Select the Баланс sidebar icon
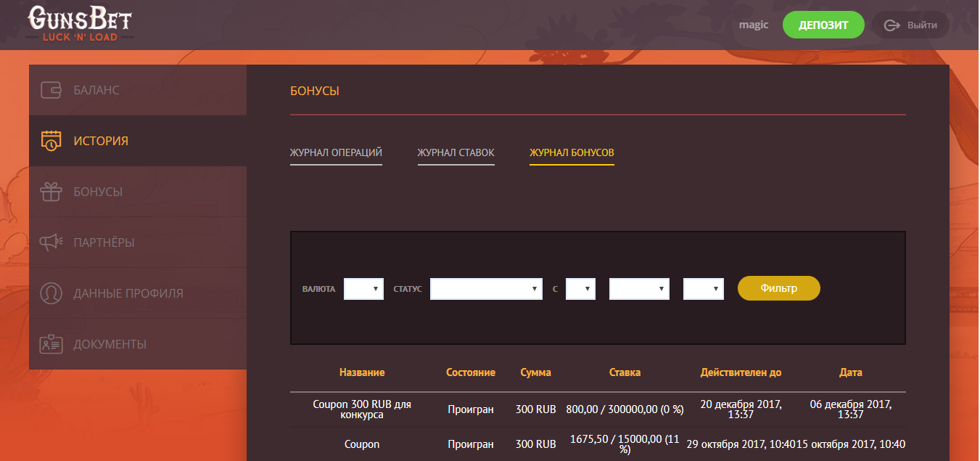This screenshot has width=980, height=461. [50, 89]
